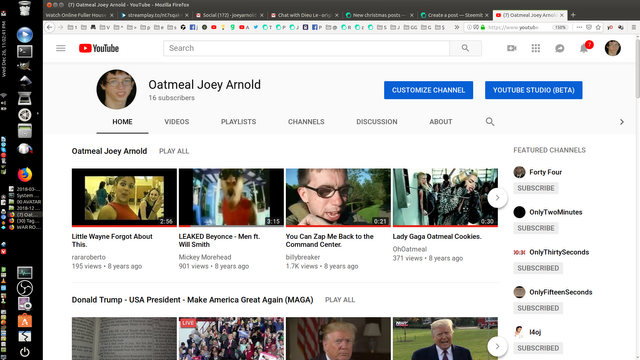Switch to the CHANNELS tab
The height and width of the screenshot is (360, 640).
306,122
